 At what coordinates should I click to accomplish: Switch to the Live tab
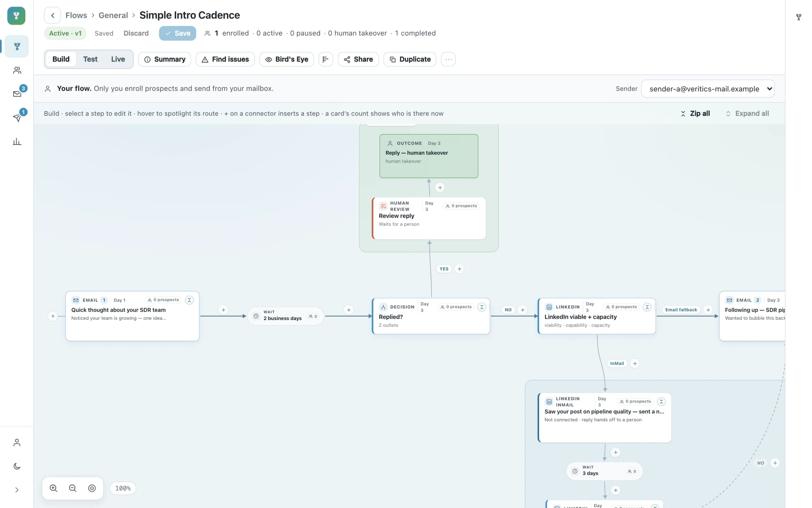[118, 59]
